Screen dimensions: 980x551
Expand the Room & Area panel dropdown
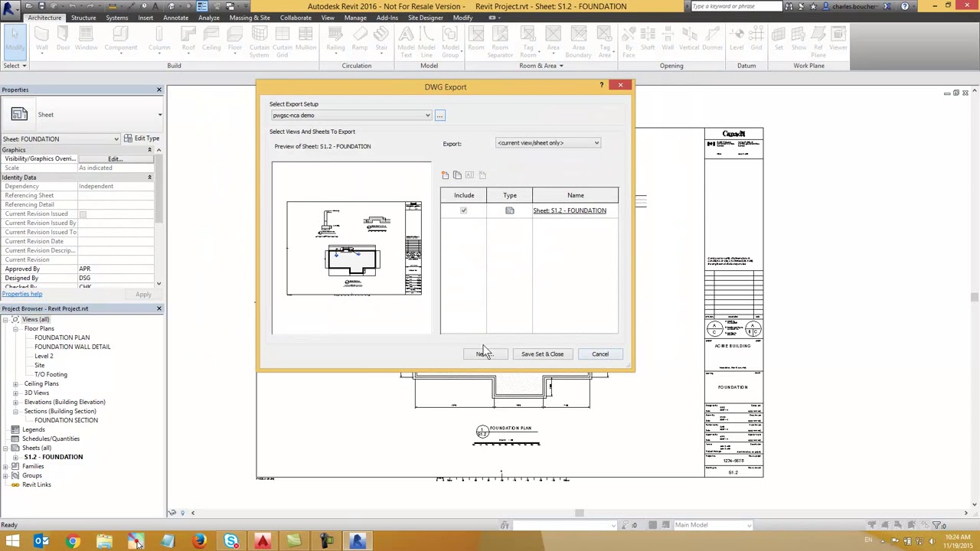coord(541,66)
